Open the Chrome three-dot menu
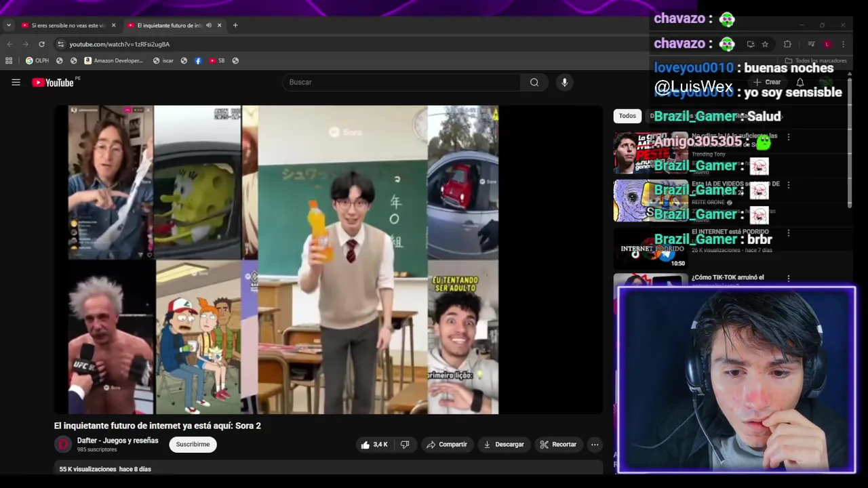Image resolution: width=868 pixels, height=488 pixels. (843, 44)
